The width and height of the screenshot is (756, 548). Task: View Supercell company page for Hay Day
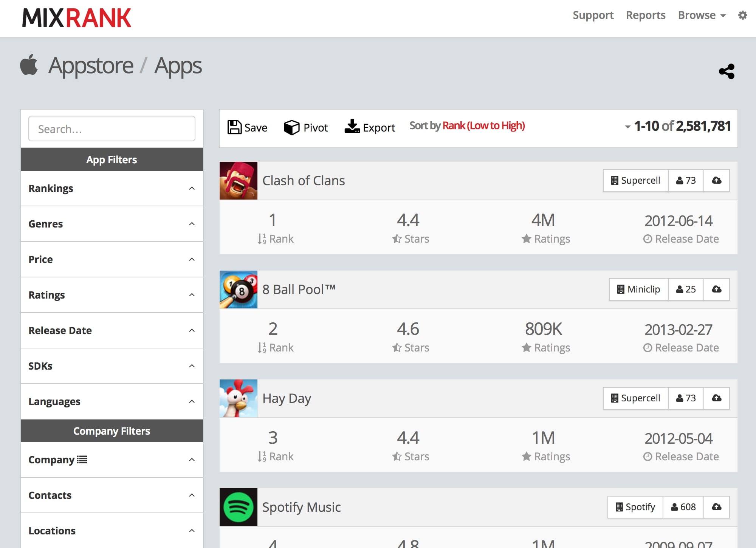(x=635, y=398)
